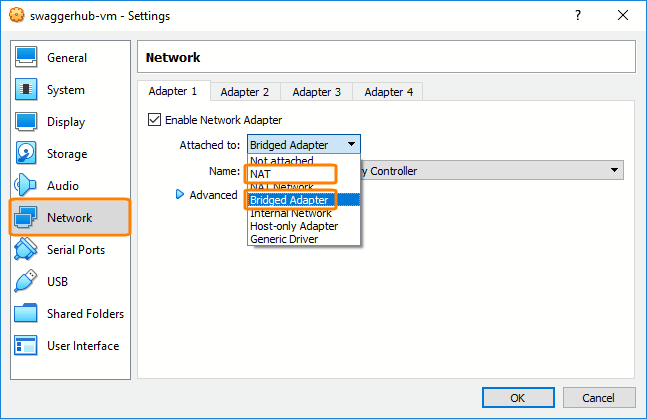Open the adapter Name dropdown arrow
Image resolution: width=647 pixels, height=419 pixels.
coord(615,171)
